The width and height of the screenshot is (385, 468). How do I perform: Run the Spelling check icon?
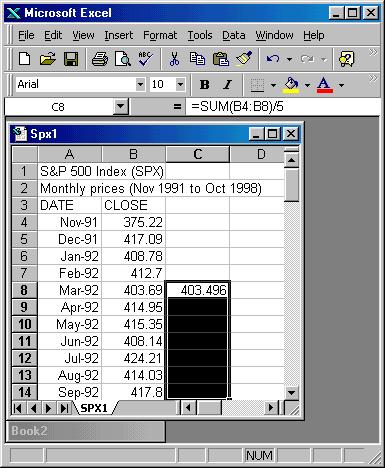(x=146, y=59)
